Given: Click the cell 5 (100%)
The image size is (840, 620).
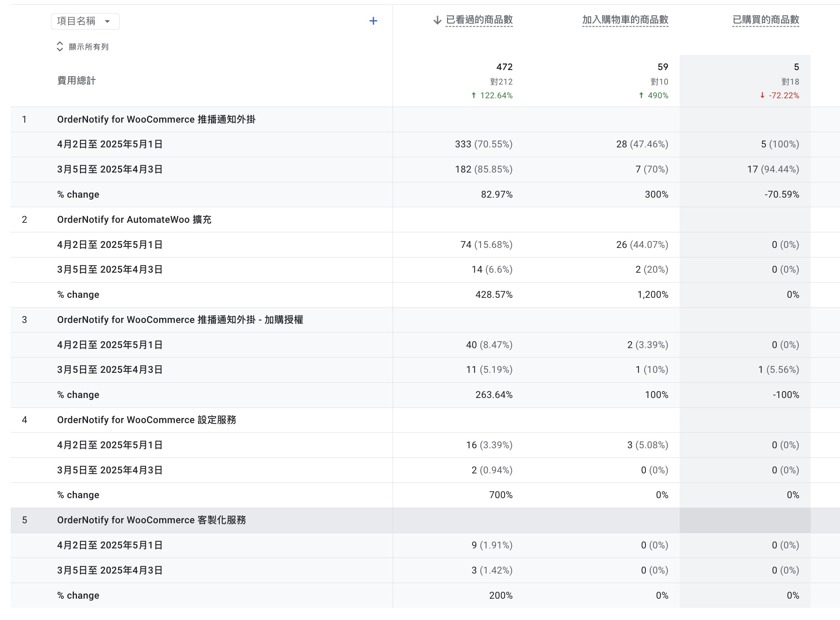Looking at the screenshot, I should pos(780,144).
